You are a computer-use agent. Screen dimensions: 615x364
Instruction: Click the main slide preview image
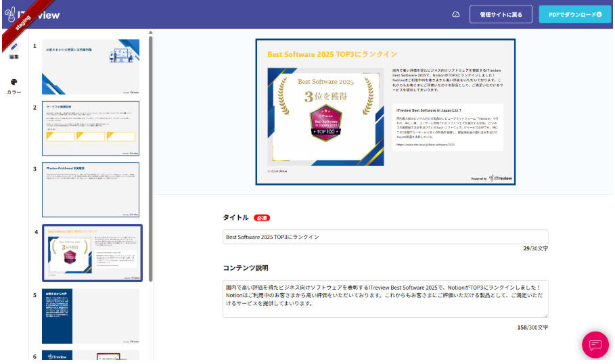point(385,112)
